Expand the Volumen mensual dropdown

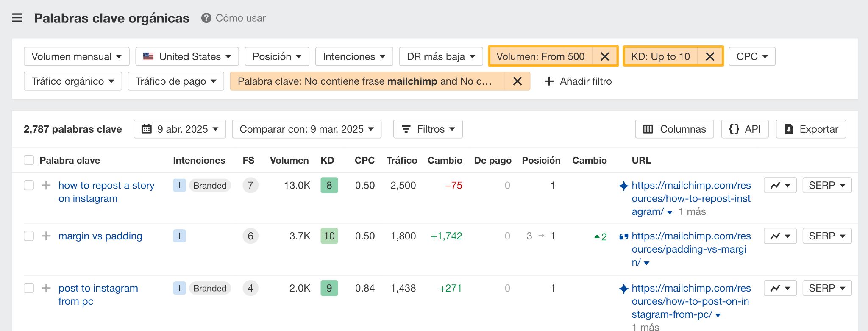point(77,56)
